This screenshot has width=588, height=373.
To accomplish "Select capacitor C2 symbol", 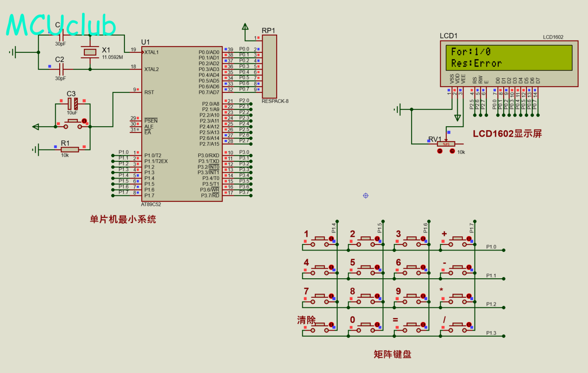I will (x=62, y=69).
